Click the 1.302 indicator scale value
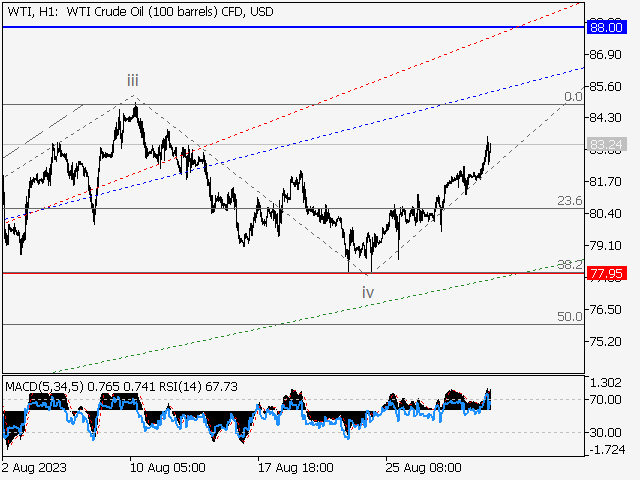The width and height of the screenshot is (640, 480). pyautogui.click(x=606, y=383)
